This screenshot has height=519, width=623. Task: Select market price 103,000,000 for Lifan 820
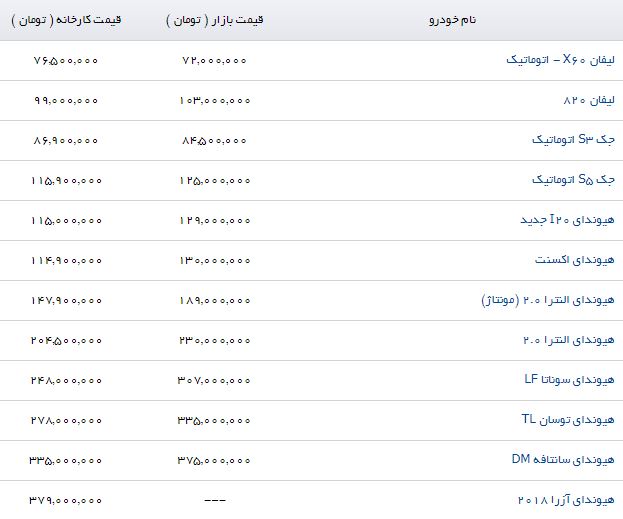click(x=215, y=101)
